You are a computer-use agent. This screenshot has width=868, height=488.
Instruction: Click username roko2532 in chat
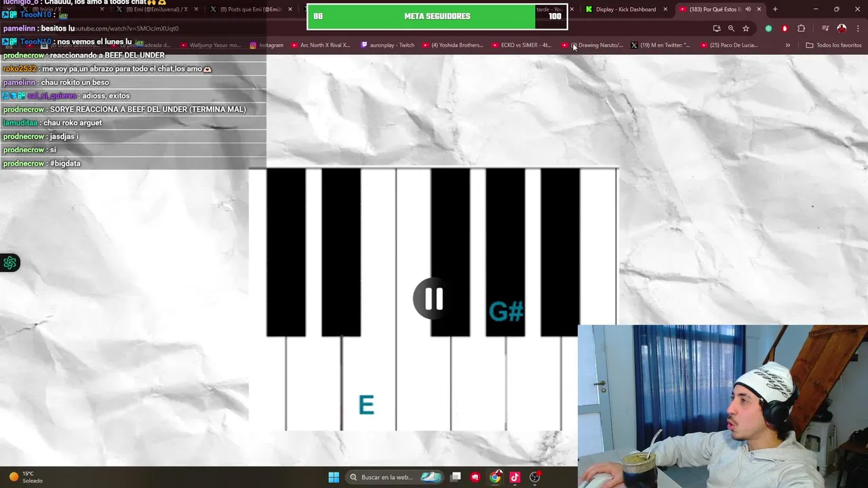pyautogui.click(x=19, y=68)
